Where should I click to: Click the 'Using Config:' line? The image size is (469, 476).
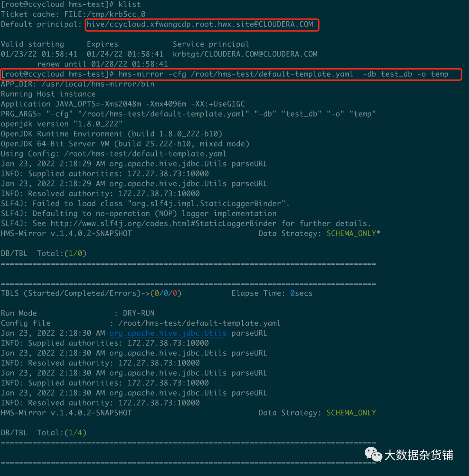114,154
